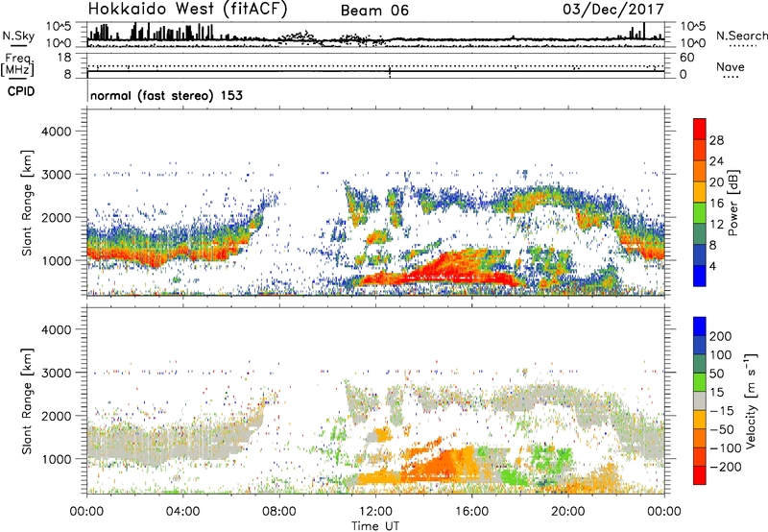Select the 'Freq. [MHz]' axis label
This screenshot has width=768, height=532.
pyautogui.click(x=17, y=64)
